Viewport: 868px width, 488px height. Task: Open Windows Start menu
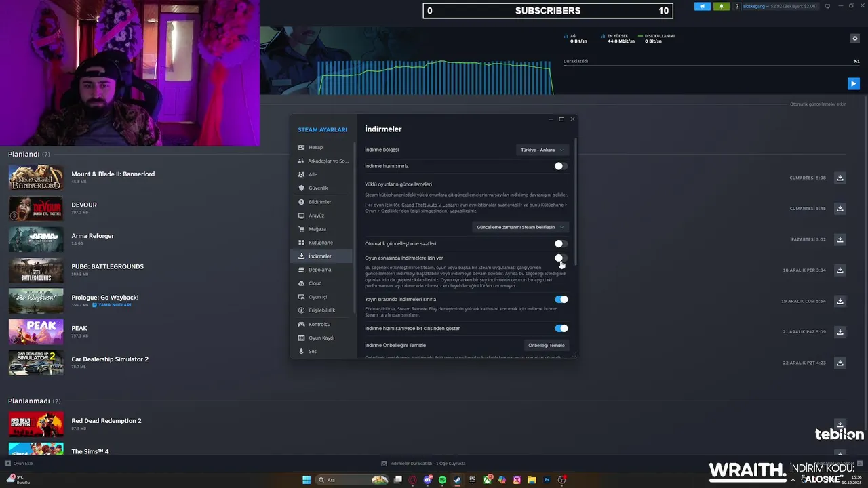coord(307,480)
